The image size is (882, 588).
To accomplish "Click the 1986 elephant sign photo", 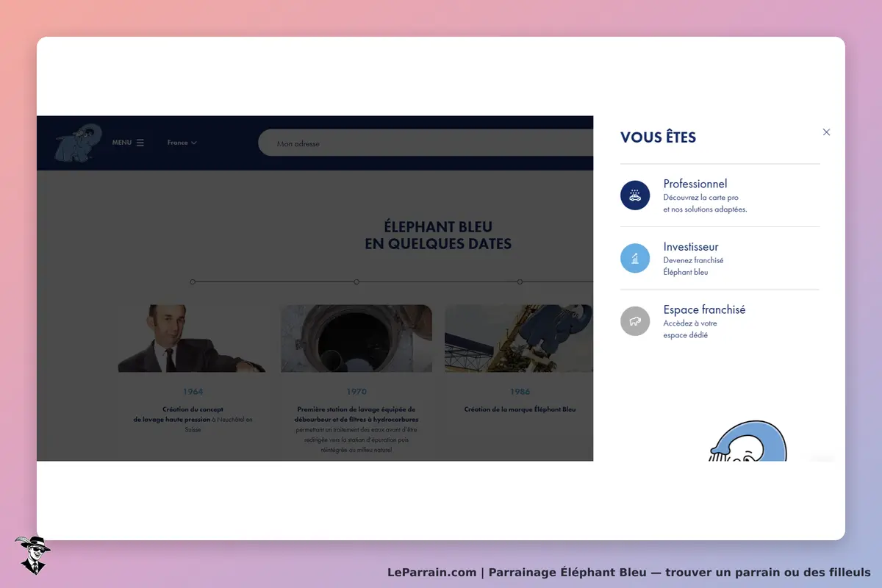I will [519, 338].
